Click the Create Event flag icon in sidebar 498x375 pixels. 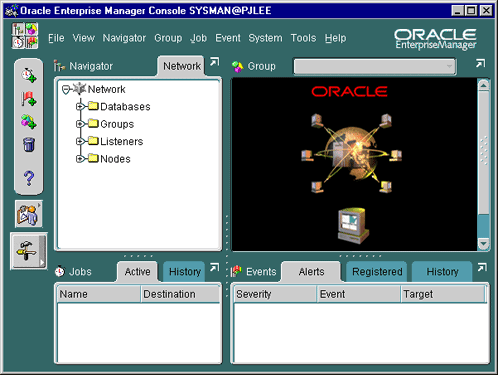(29, 99)
